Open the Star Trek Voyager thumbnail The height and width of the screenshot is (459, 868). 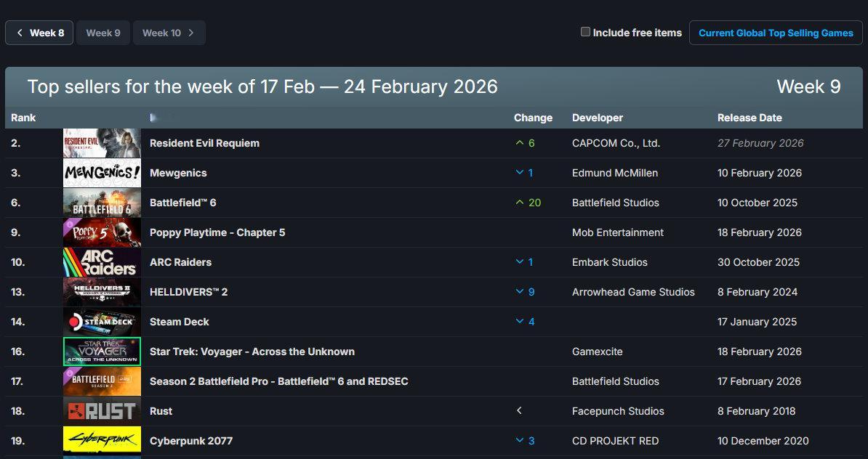pyautogui.click(x=102, y=352)
